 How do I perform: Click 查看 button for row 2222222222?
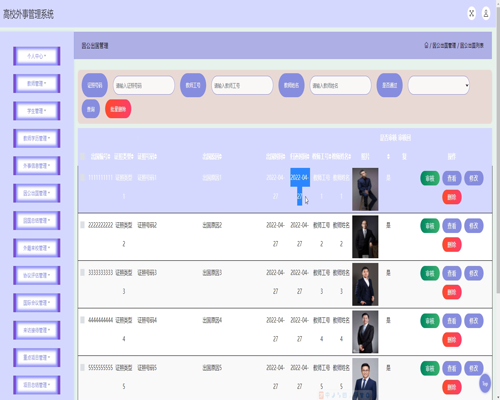coord(452,226)
